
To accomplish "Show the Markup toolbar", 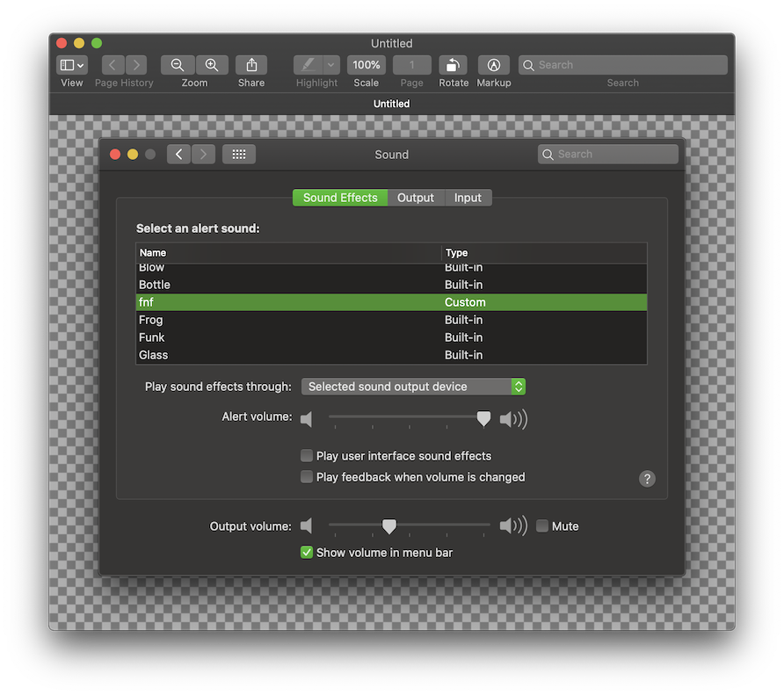I will point(493,65).
